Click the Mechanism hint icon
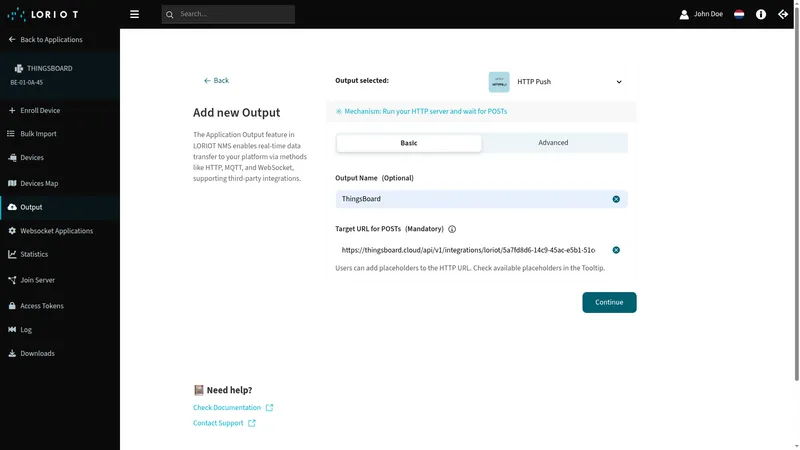 click(x=339, y=111)
